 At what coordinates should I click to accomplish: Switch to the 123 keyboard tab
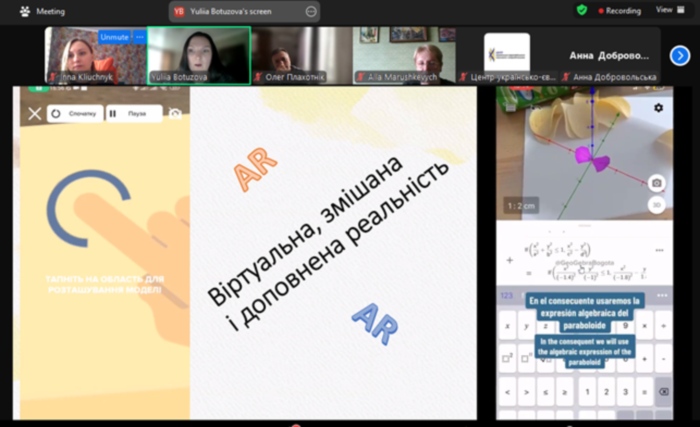(507, 295)
